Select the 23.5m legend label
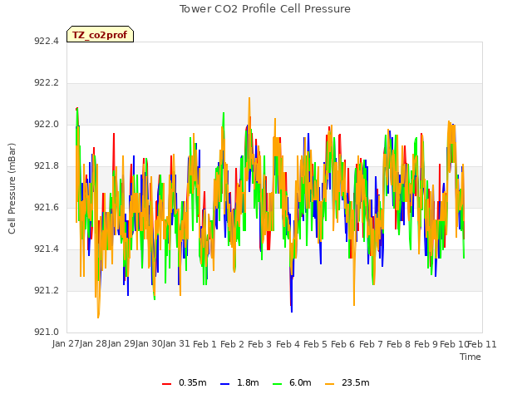 pos(355,382)
